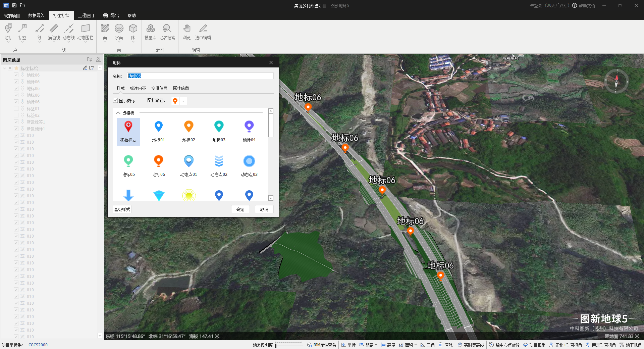Switch to the 空间信息 tab
The width and height of the screenshot is (644, 349).
tap(159, 89)
